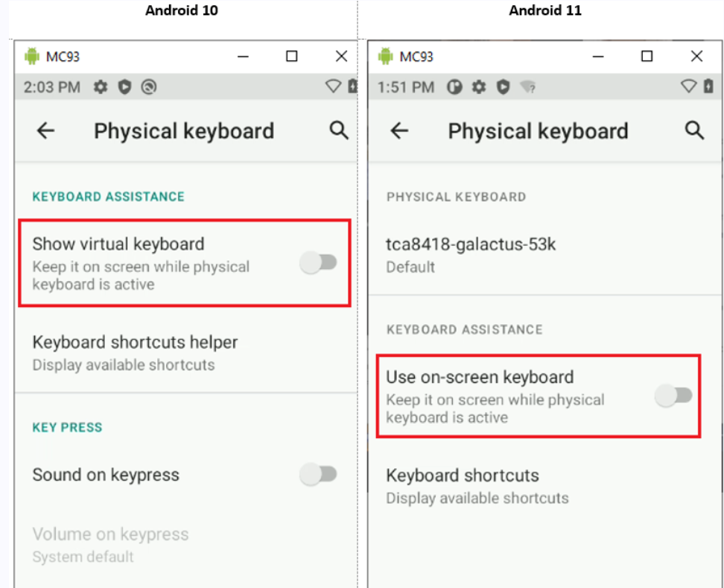Tap search icon in Android 11 panel
The width and height of the screenshot is (724, 588).
(694, 131)
